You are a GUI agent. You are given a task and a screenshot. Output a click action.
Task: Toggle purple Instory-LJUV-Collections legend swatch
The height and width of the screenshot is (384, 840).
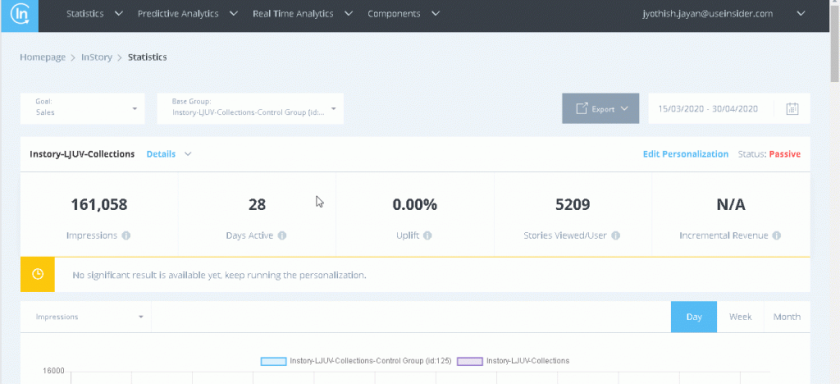470,361
